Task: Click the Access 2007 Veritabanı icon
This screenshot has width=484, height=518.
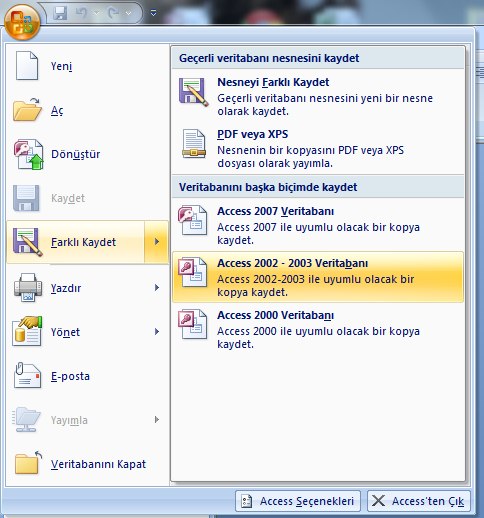Action: (x=192, y=220)
